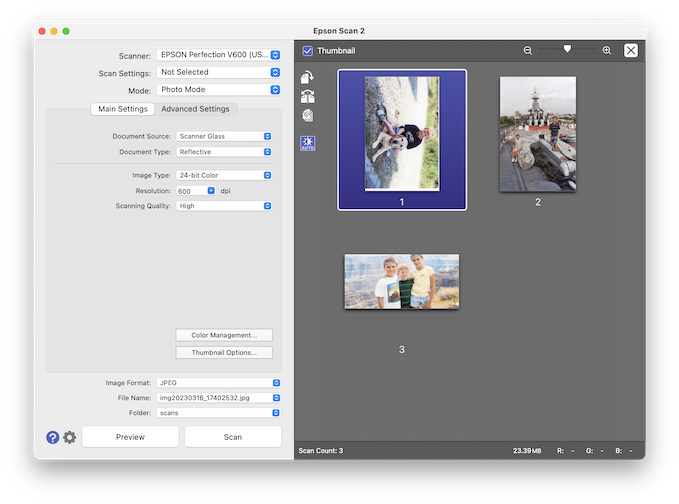Viewport: 679px width, 504px height.
Task: Close the preview pane with the X icon
Action: [631, 50]
